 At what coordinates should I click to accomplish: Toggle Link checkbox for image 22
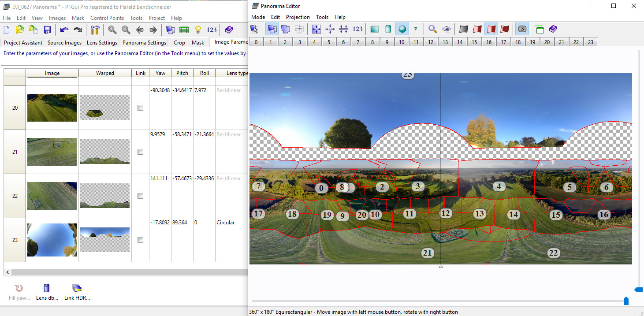pyautogui.click(x=140, y=196)
